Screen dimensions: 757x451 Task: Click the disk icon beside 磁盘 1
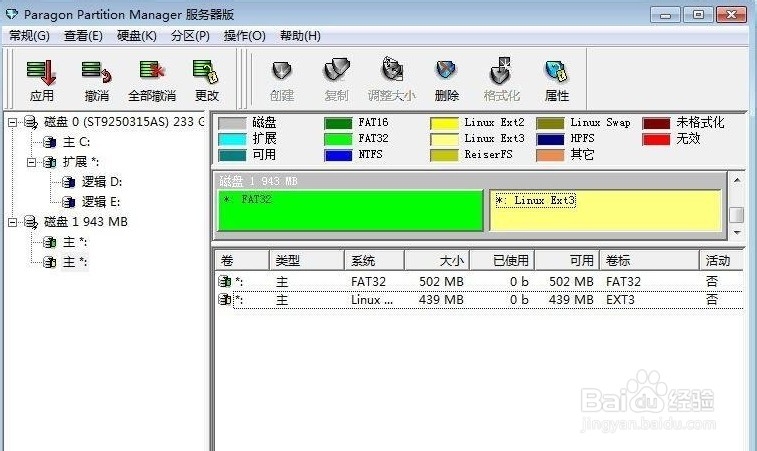[31, 222]
